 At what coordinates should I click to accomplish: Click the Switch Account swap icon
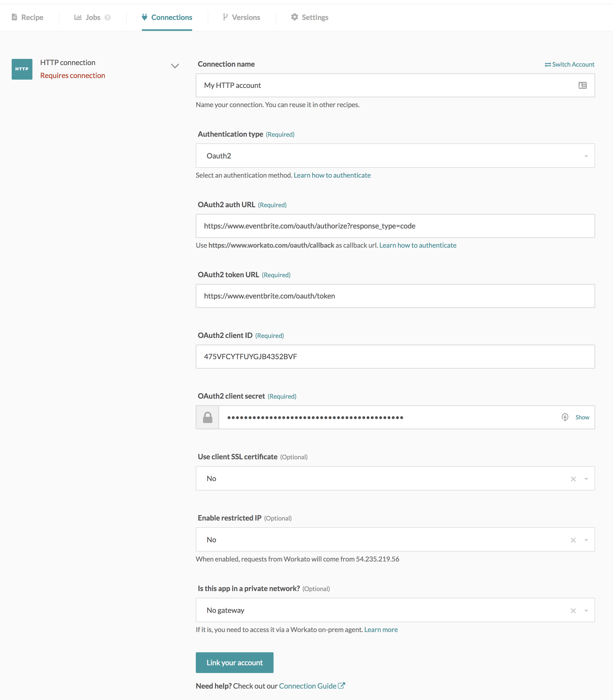548,64
